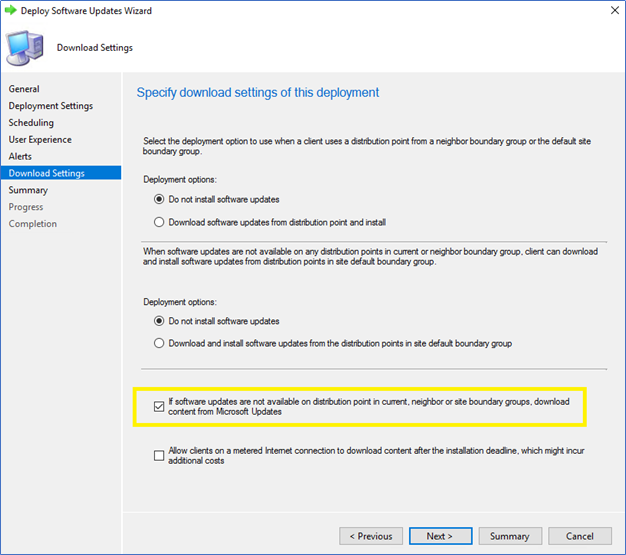Click the computer monitor Download Settings icon
Viewport: 626px width, 555px height.
[x=25, y=48]
